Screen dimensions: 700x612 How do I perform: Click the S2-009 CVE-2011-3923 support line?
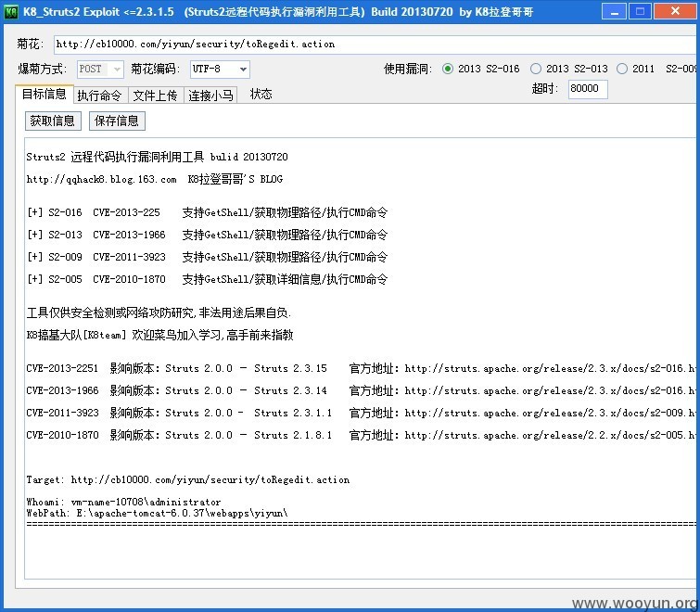point(207,257)
